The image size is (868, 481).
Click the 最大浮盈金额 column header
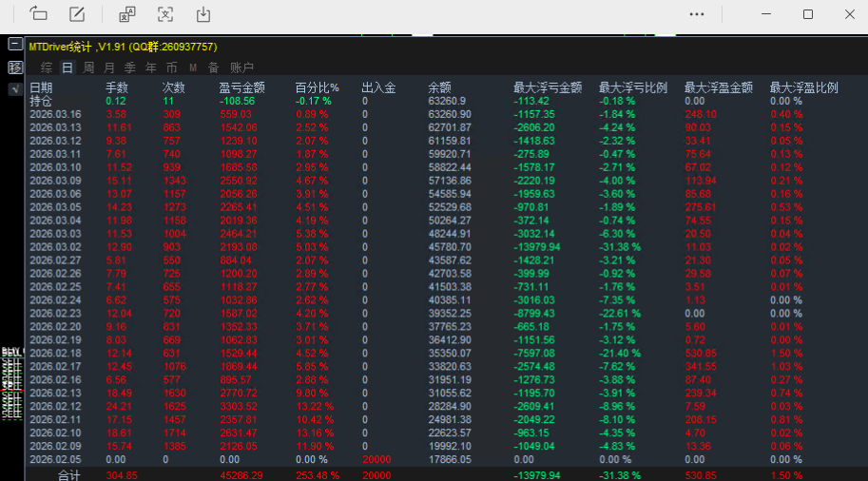719,87
